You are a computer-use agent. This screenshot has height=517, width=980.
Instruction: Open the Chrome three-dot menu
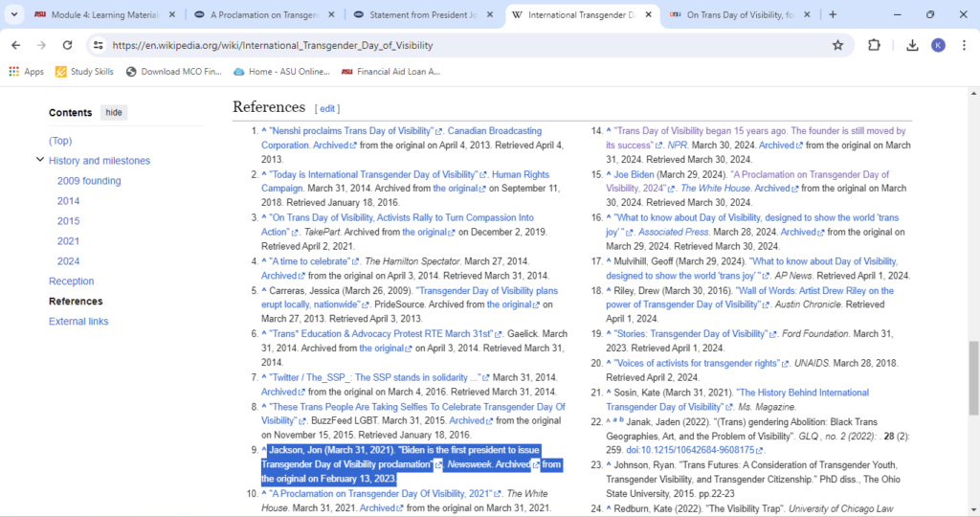(x=964, y=45)
